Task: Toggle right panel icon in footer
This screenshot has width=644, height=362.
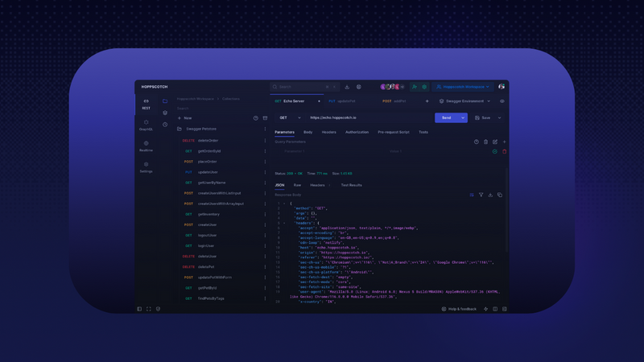Action: 505,309
